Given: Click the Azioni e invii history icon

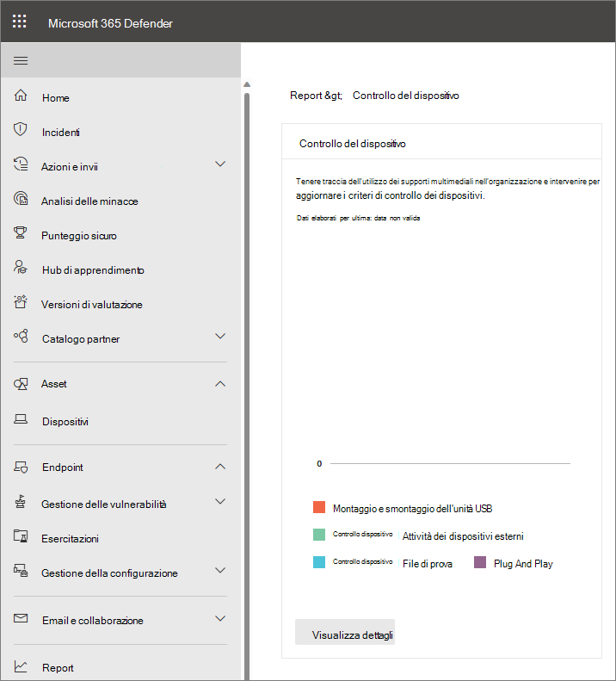Looking at the screenshot, I should tap(21, 164).
